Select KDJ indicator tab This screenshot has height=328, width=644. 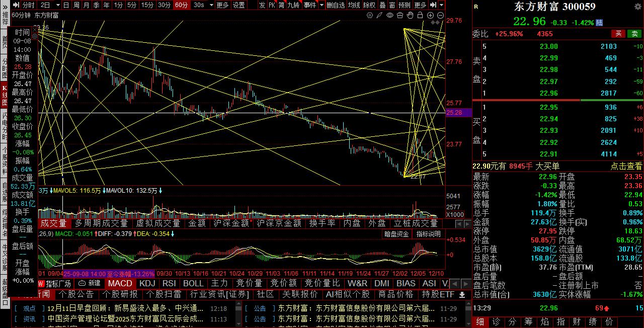(x=147, y=284)
